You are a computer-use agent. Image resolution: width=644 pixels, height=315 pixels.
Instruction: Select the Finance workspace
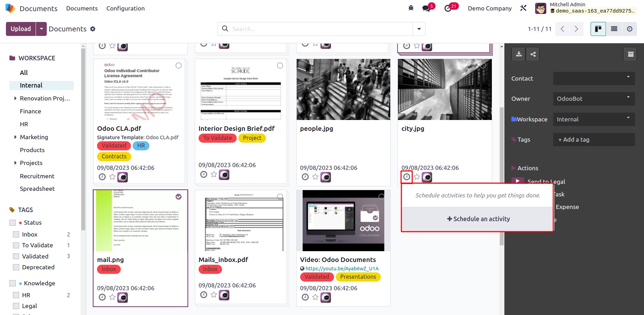point(30,111)
